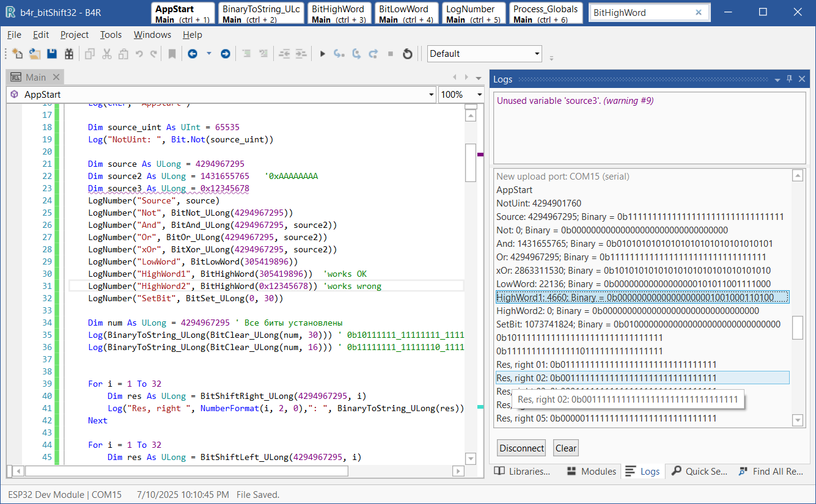816x504 pixels.
Task: Open the document tab list dropdown arrow
Action: click(479, 78)
